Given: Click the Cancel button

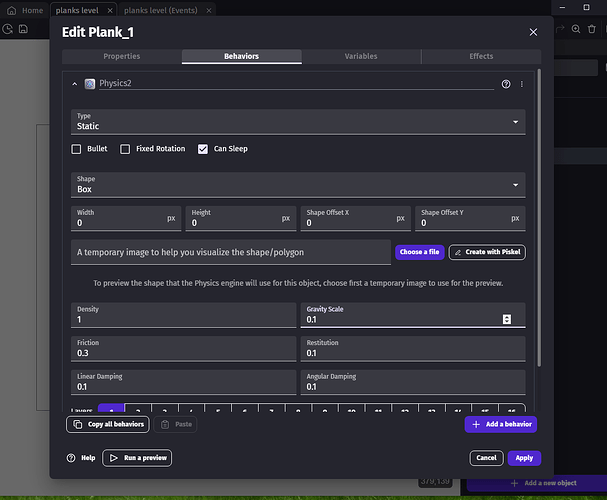Looking at the screenshot, I should pyautogui.click(x=486, y=458).
